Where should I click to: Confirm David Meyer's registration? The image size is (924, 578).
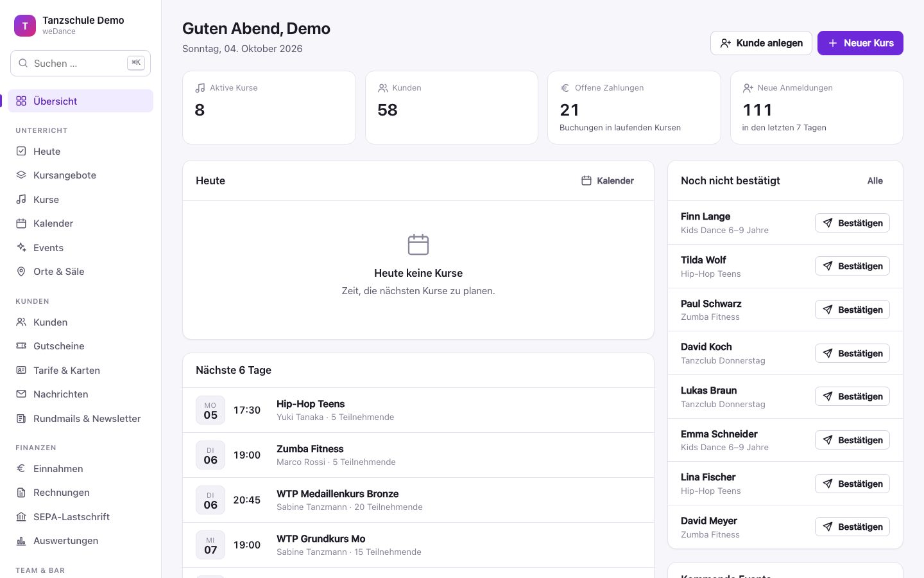852,527
